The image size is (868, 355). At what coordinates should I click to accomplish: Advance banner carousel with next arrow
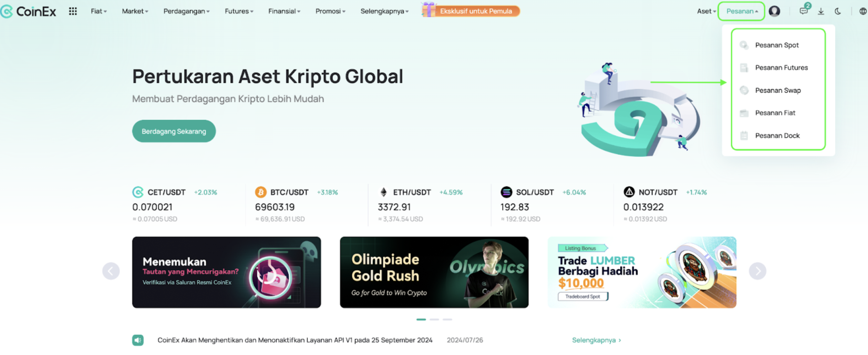(x=757, y=271)
